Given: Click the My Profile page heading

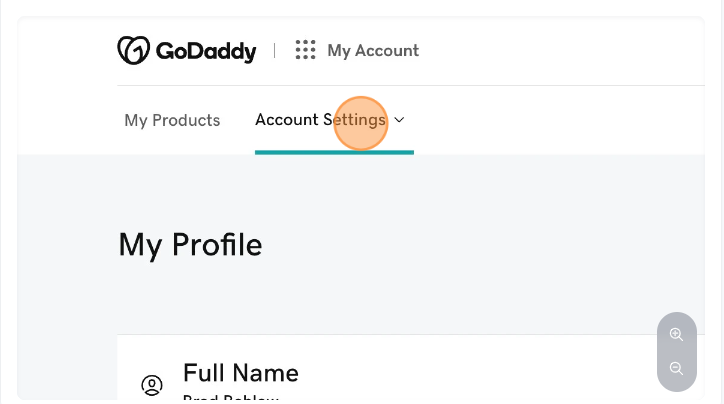Looking at the screenshot, I should coord(190,244).
